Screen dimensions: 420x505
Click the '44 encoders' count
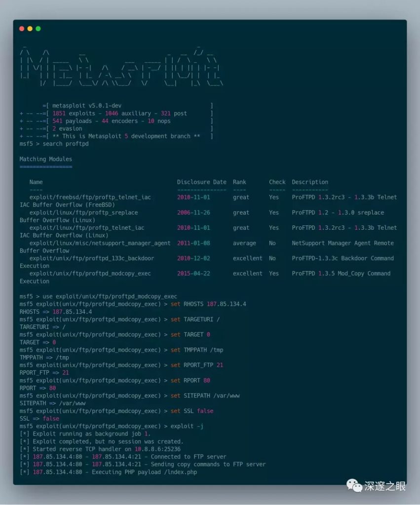[x=119, y=121]
